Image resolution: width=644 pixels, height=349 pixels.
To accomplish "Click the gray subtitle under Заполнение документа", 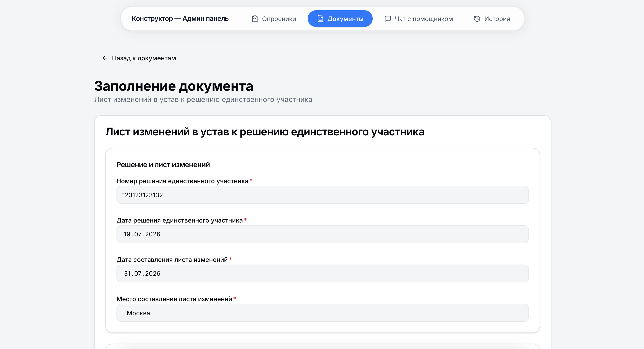I will point(203,99).
